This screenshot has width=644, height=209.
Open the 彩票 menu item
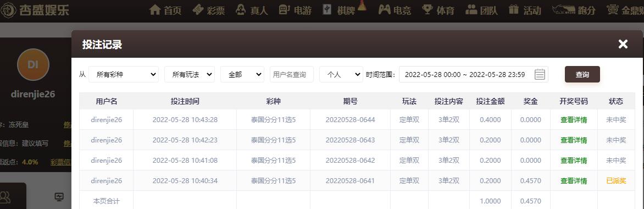coord(216,10)
